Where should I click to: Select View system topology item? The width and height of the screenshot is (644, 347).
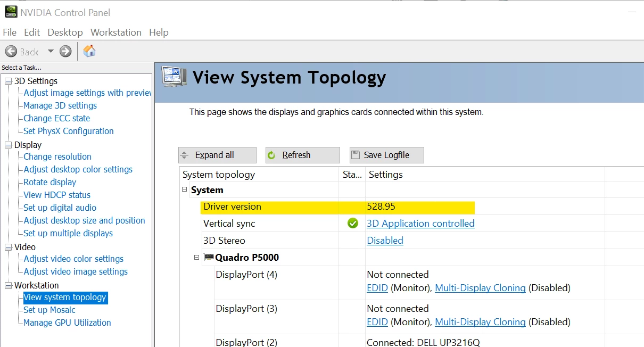65,297
